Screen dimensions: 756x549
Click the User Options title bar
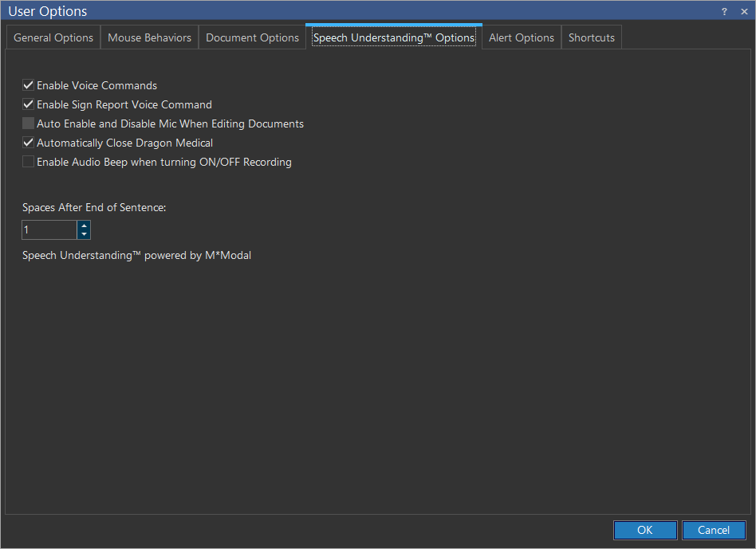point(319,11)
